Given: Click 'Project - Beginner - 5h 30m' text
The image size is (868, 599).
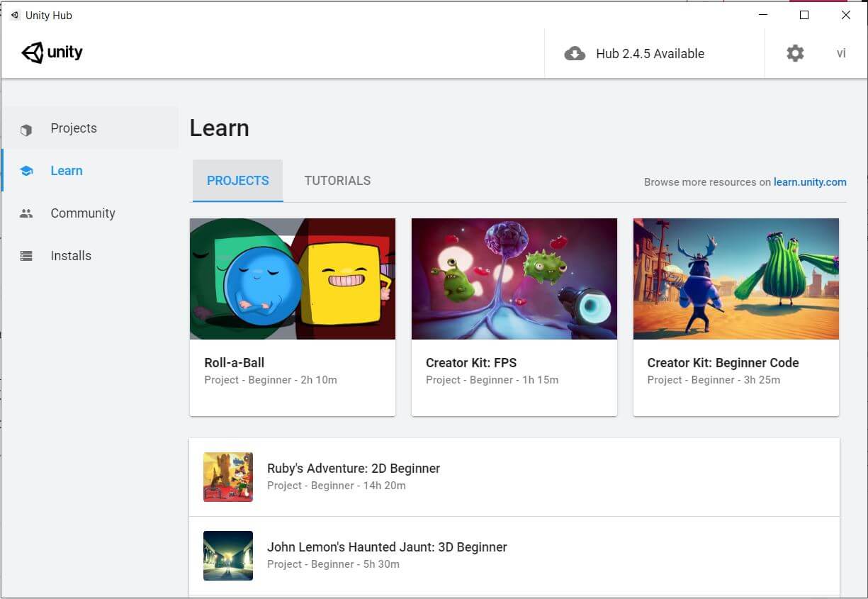Looking at the screenshot, I should pos(333,564).
